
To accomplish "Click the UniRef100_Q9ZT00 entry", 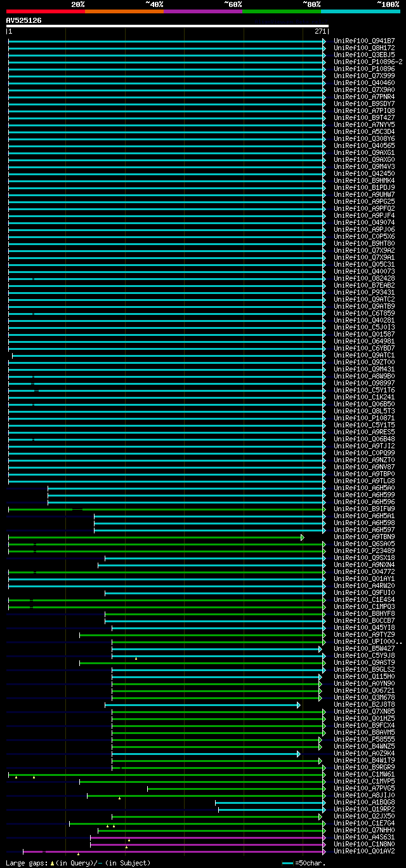I will [364, 362].
